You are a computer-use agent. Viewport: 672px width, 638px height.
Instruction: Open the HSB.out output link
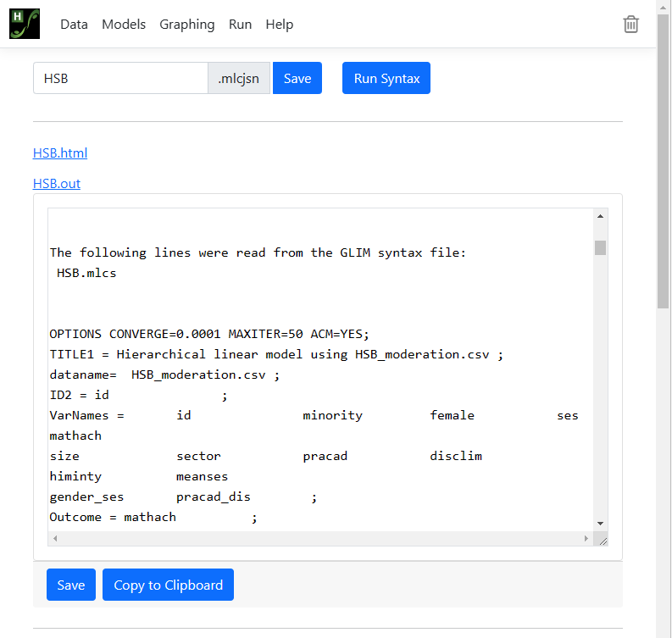[x=57, y=183]
